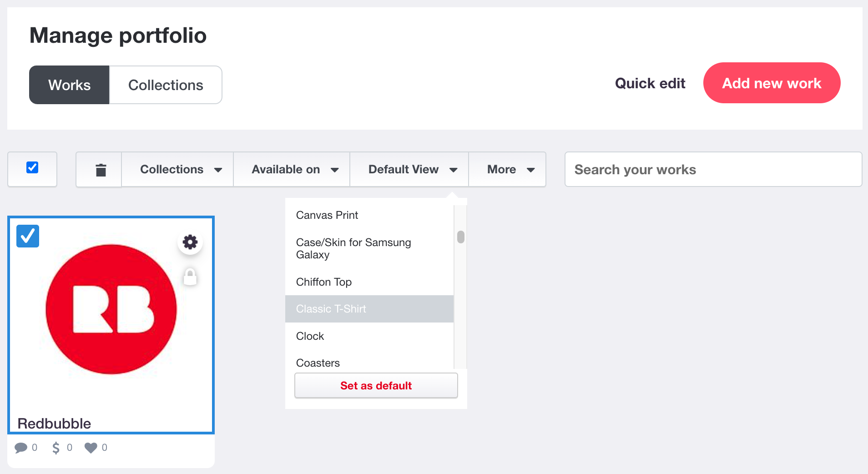The image size is (868, 474).
Task: Open Quick edit
Action: pos(650,83)
